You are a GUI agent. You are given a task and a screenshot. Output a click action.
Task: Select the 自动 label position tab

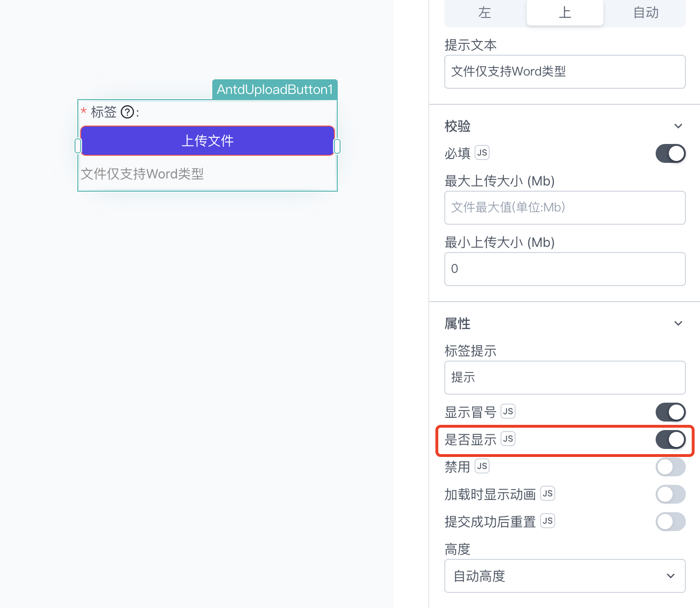[x=645, y=13]
